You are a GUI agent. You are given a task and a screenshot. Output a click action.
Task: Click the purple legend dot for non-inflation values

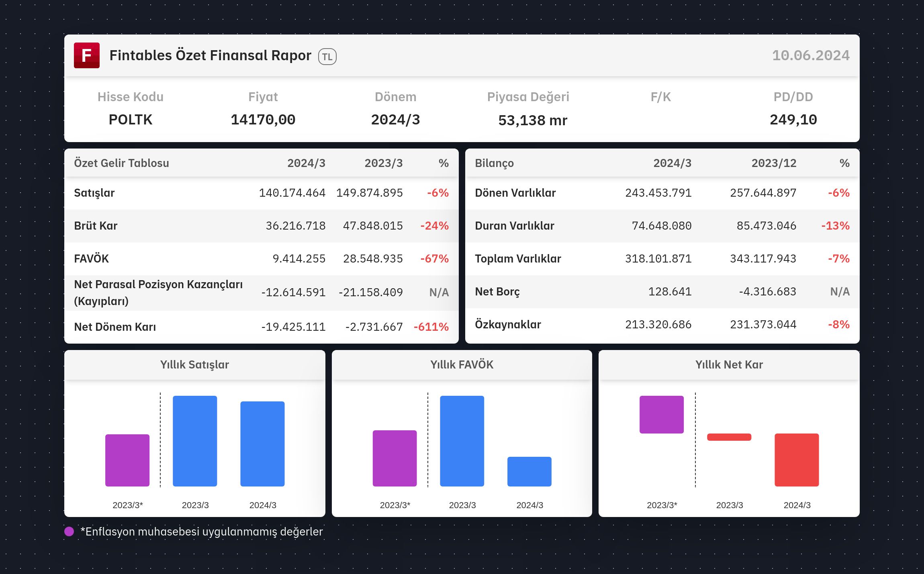coord(69,531)
